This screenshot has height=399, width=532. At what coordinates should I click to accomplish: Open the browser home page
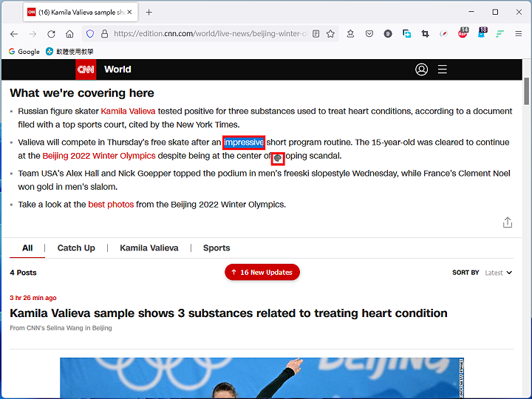click(x=69, y=34)
